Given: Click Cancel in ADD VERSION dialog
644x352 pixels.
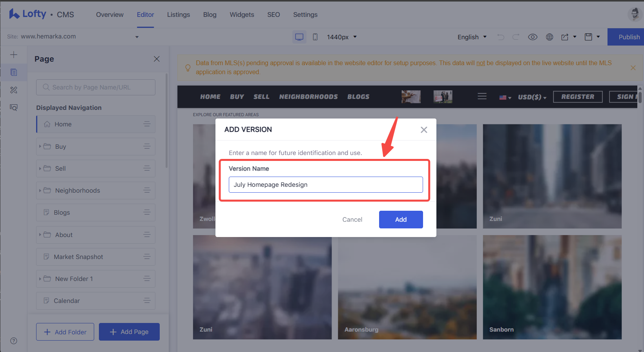Looking at the screenshot, I should [352, 219].
